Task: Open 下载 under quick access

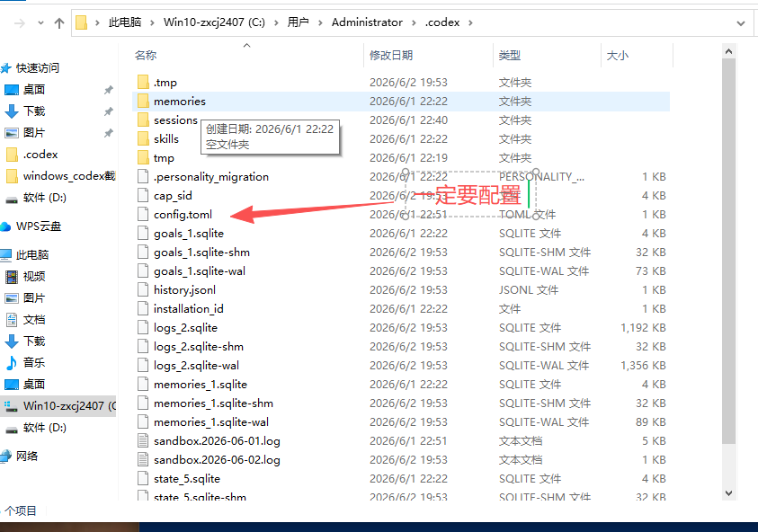Action: 34,111
